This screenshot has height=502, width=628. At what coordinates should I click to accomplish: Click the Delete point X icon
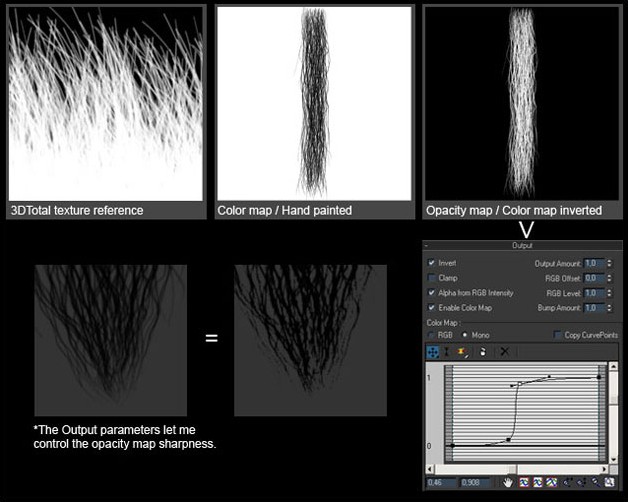click(x=504, y=352)
